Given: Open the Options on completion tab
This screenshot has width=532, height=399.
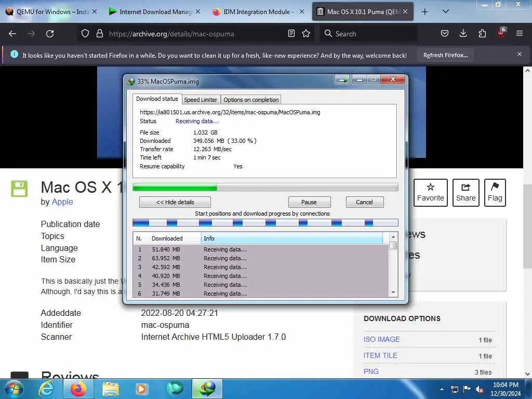Looking at the screenshot, I should click(x=251, y=100).
